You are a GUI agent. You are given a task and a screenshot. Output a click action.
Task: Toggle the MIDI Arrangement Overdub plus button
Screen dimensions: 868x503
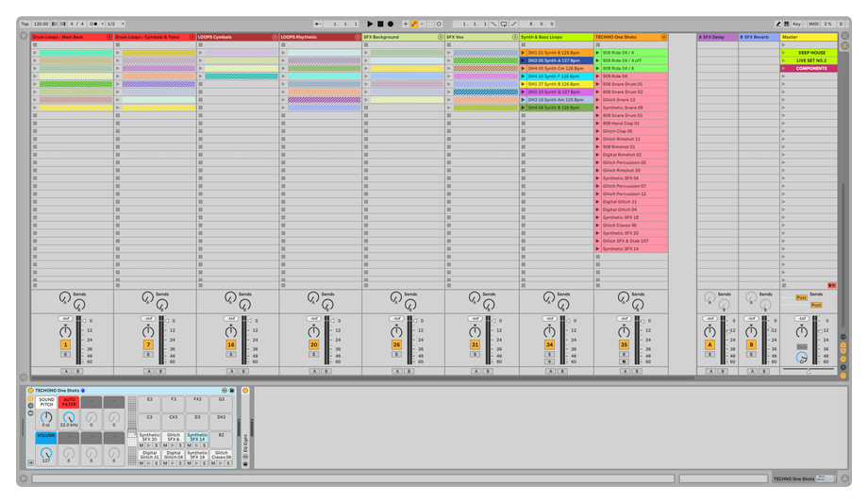pos(405,24)
